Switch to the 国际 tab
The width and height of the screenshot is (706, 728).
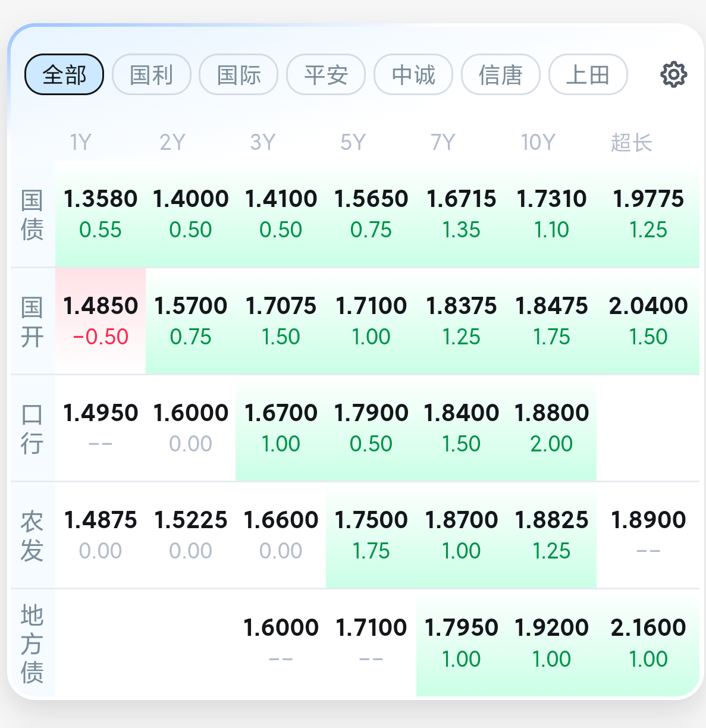(239, 75)
